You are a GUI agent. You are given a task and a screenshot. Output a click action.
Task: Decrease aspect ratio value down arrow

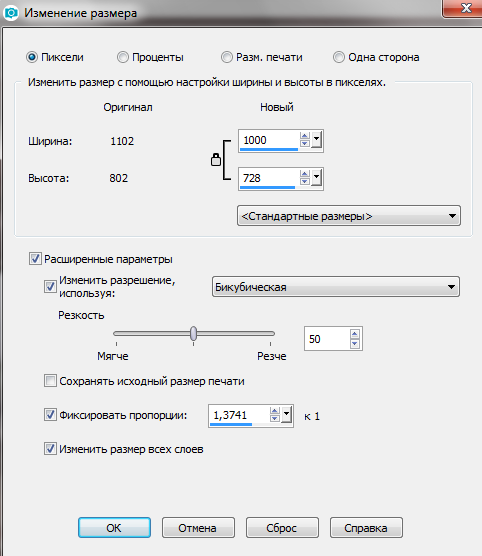tap(275, 418)
